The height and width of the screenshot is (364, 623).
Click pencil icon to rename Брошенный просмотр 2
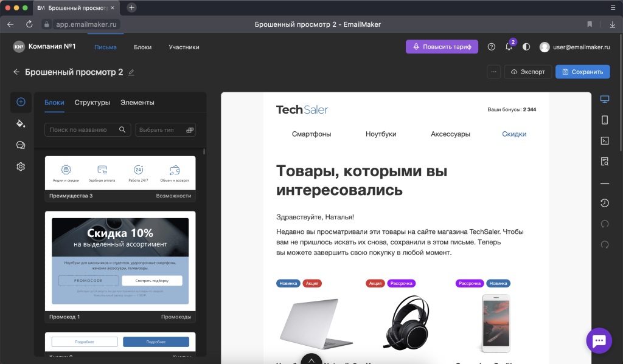(131, 72)
